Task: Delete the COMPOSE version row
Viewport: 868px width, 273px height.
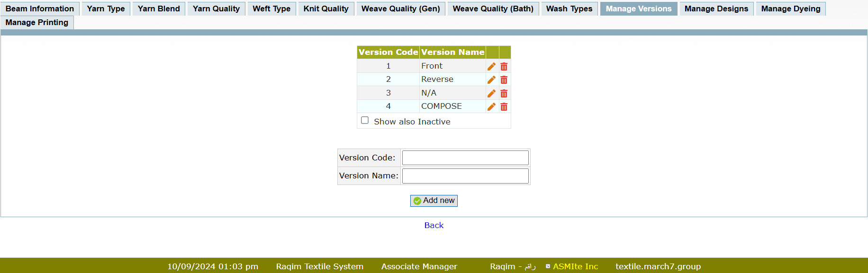Action: [x=504, y=106]
